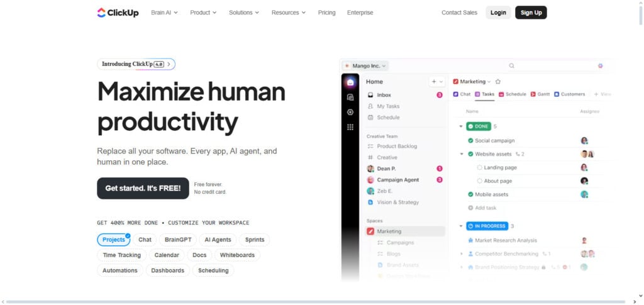Select the Time Tracking feature chip
This screenshot has height=305, width=644.
coord(121,255)
